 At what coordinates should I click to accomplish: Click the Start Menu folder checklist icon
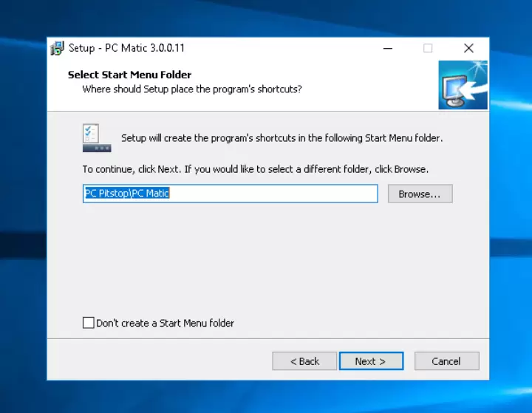pyautogui.click(x=97, y=137)
